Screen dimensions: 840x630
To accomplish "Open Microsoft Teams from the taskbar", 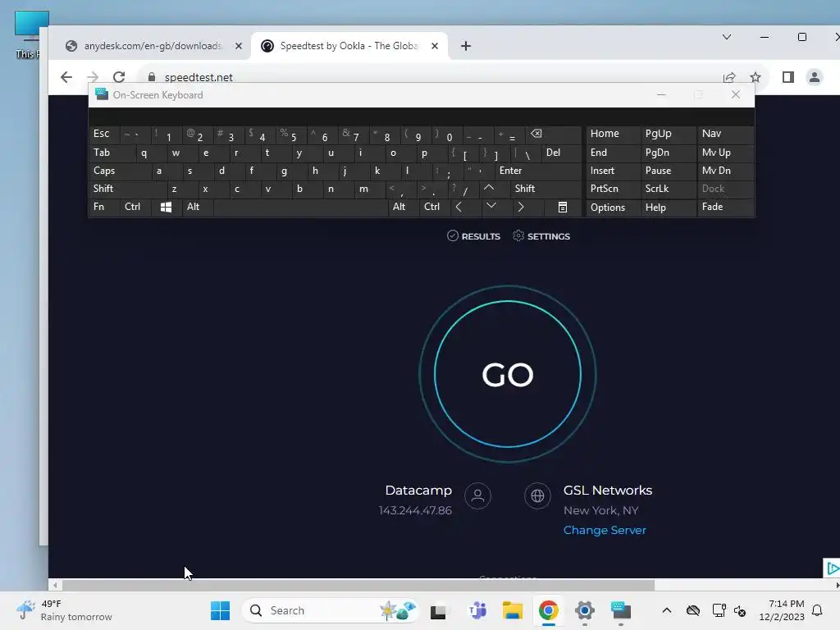I will 477,610.
